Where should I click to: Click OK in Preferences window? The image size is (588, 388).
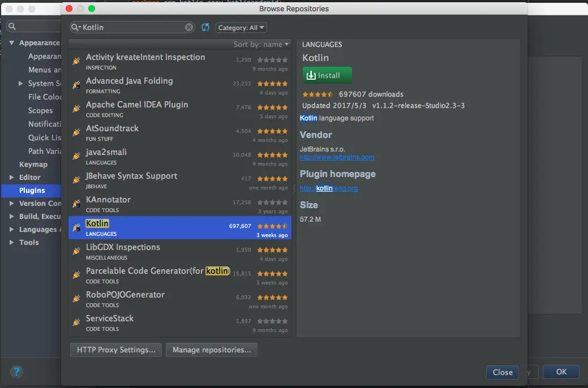coord(561,372)
